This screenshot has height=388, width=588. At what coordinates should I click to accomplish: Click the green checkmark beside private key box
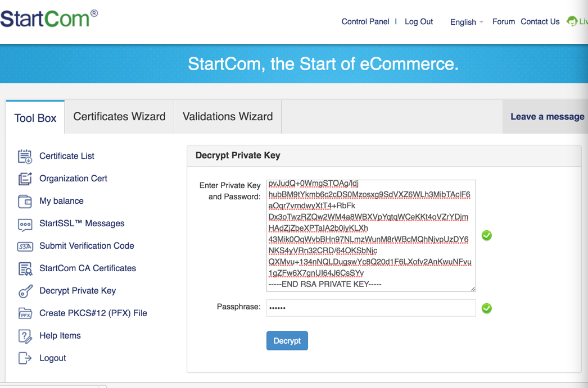487,236
